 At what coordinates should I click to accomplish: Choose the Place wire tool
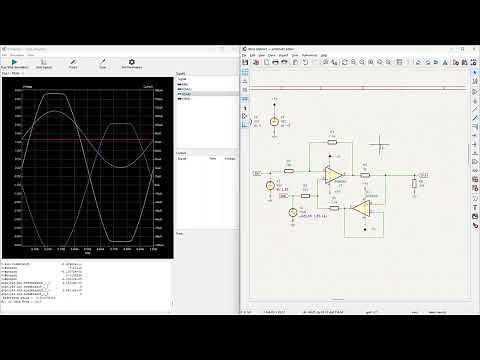click(475, 109)
